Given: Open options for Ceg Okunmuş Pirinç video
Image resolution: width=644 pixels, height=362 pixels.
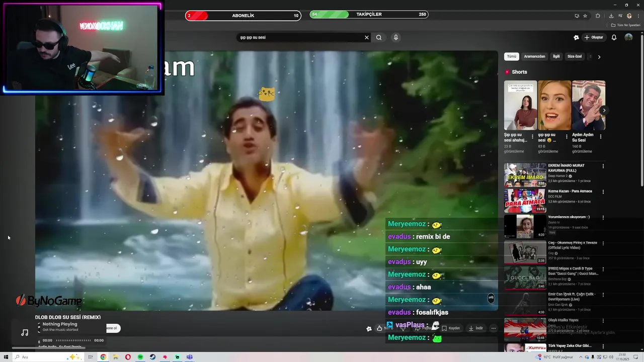Looking at the screenshot, I should click(603, 243).
